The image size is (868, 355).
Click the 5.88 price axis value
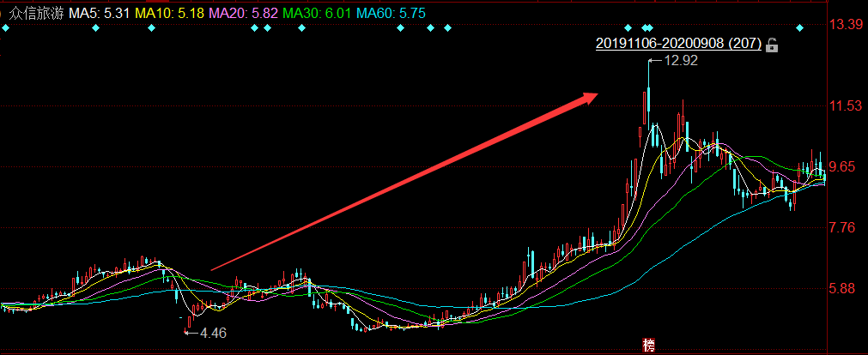pyautogui.click(x=844, y=289)
